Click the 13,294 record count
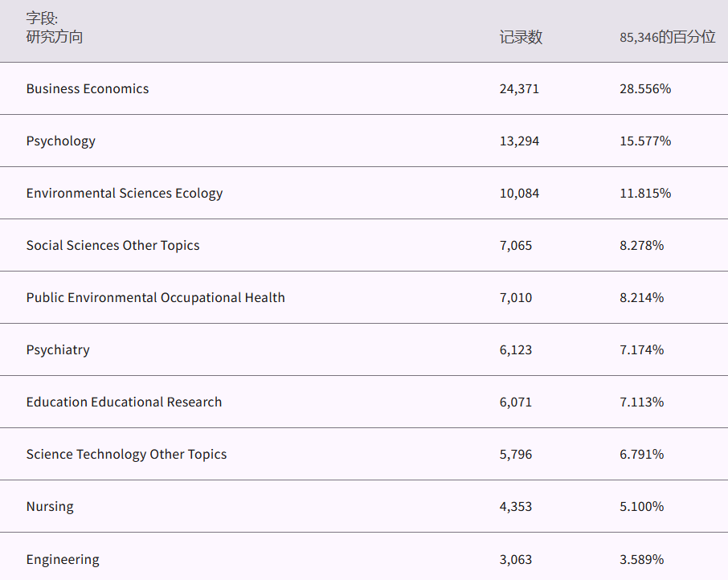Image resolution: width=728 pixels, height=580 pixels. click(x=519, y=141)
